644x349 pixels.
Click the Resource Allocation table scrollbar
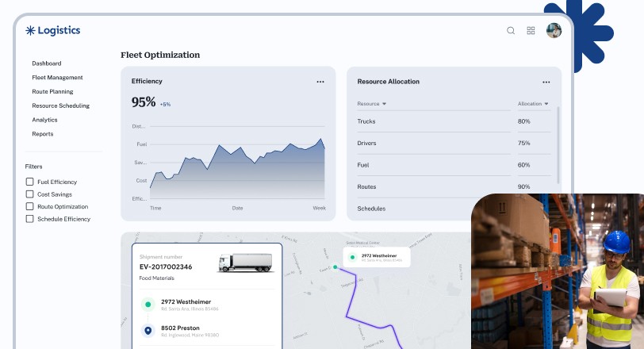[558, 145]
